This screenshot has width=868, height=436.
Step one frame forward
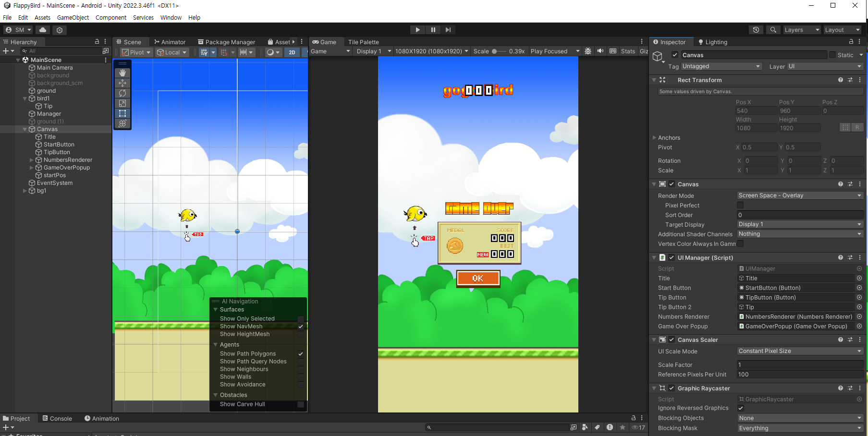[448, 30]
